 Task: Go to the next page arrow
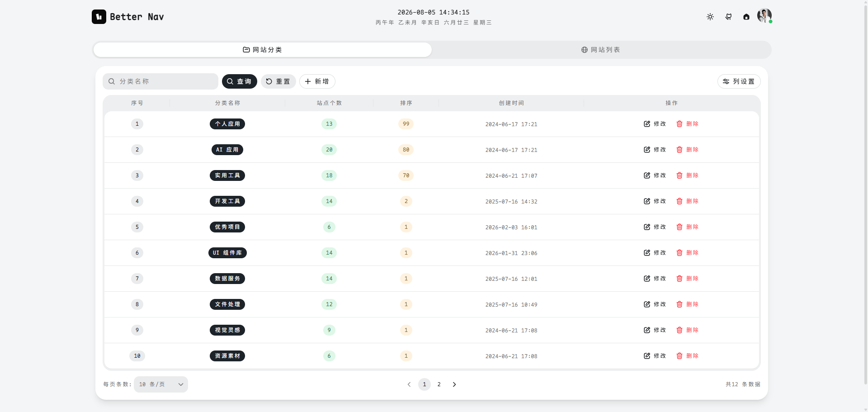tap(454, 384)
